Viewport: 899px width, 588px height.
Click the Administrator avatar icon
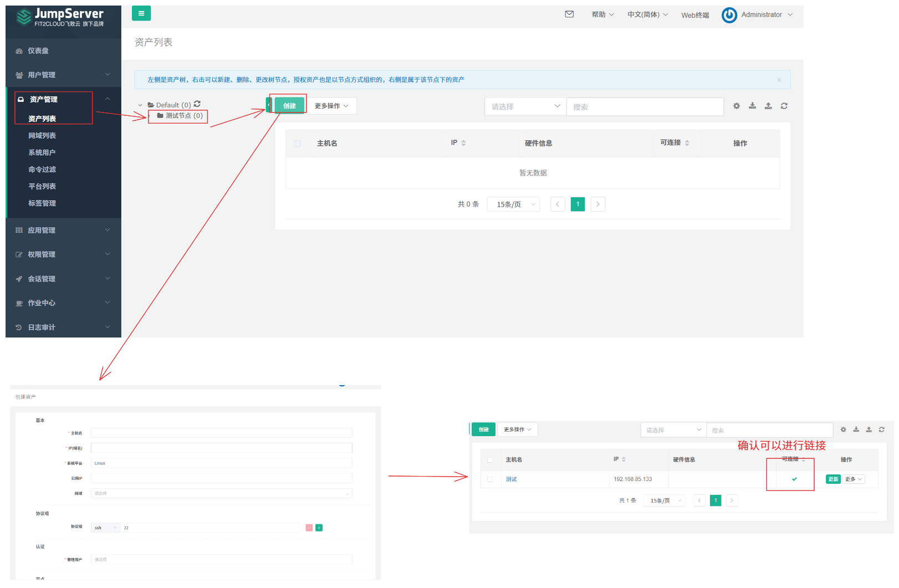(729, 15)
